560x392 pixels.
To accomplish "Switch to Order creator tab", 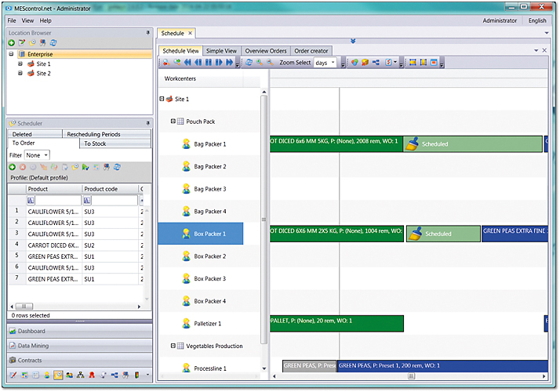I will pyautogui.click(x=311, y=51).
